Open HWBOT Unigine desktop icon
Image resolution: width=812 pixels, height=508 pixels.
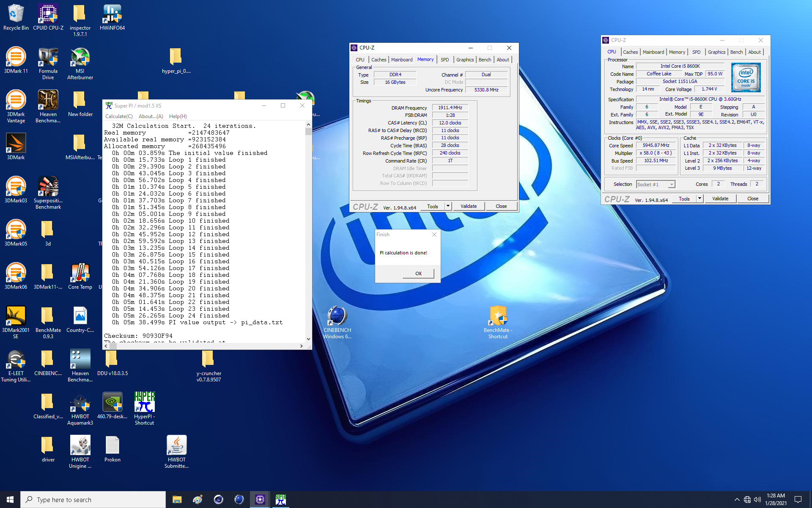coord(80,452)
